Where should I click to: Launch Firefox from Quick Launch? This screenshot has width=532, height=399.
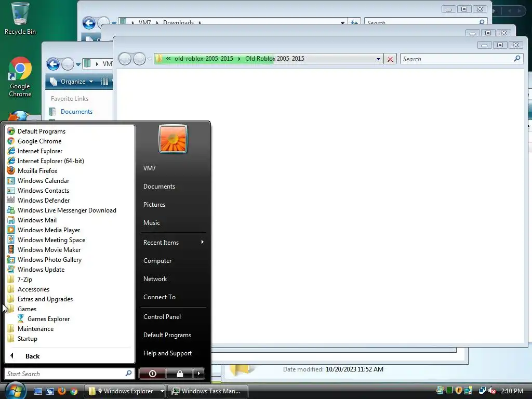pos(62,391)
